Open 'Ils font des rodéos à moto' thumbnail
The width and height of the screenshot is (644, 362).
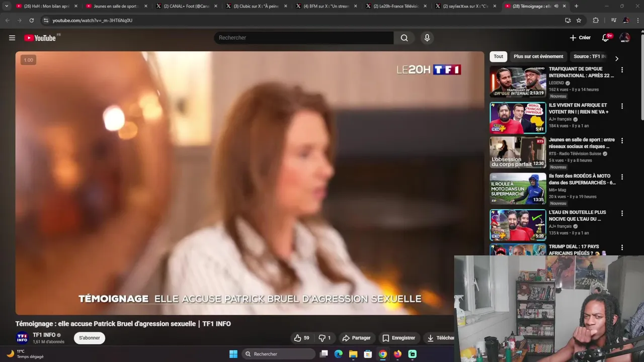[x=518, y=189]
